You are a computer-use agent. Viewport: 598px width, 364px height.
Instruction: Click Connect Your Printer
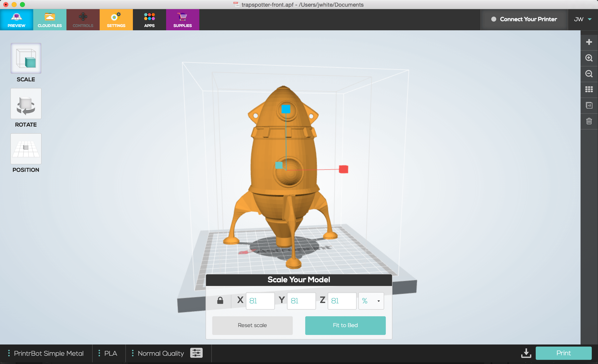click(524, 19)
